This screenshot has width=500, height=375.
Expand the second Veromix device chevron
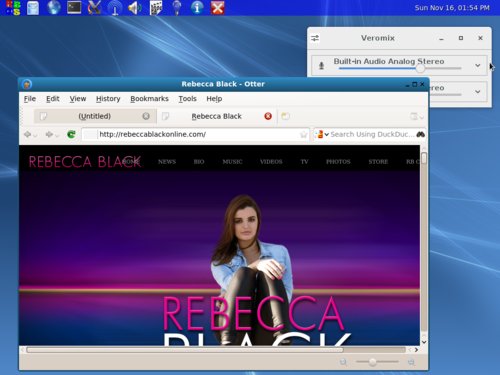pyautogui.click(x=478, y=91)
